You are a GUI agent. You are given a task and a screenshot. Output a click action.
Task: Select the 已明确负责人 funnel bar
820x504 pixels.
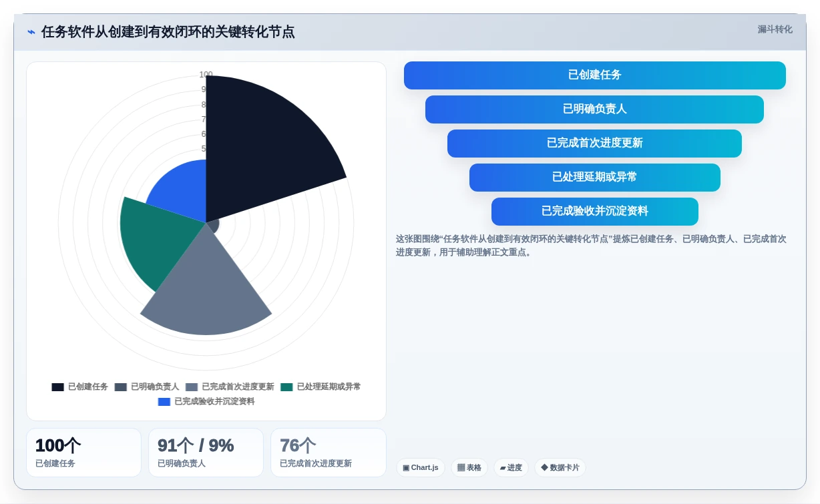click(594, 109)
